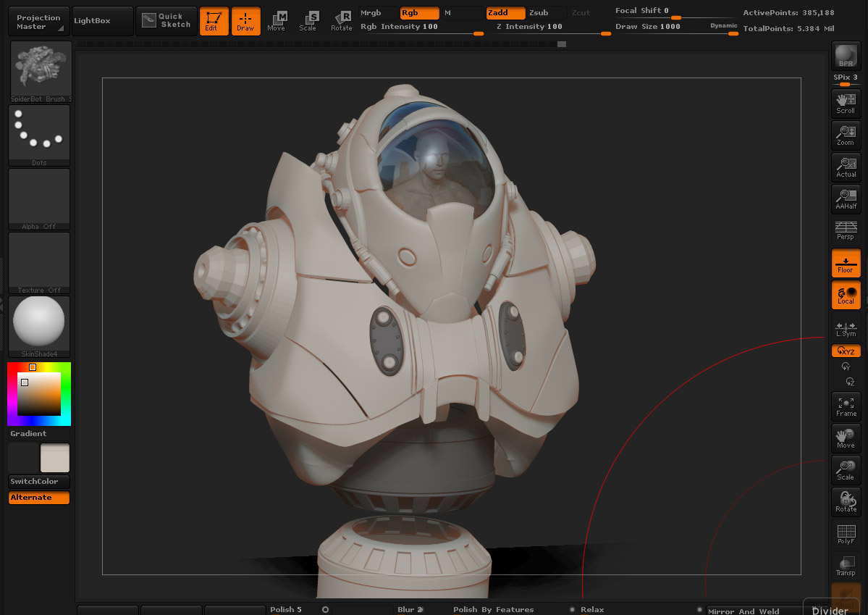The height and width of the screenshot is (615, 868).
Task: Select right-shelf Rotate navigation tool
Action: (846, 502)
